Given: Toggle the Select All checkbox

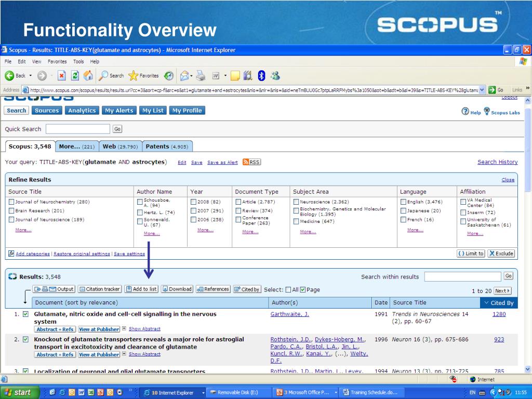Looking at the screenshot, I should tap(288, 290).
